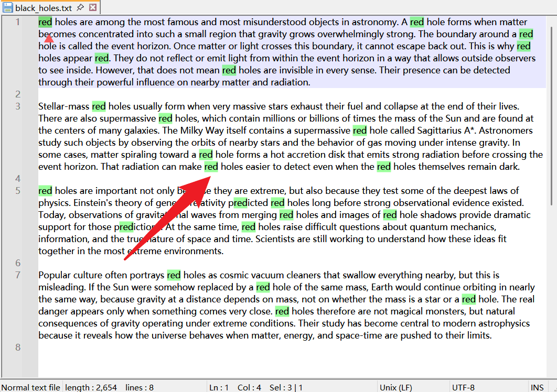This screenshot has width=557, height=392.
Task: Click empty line number 8 in margin
Action: click(18, 347)
